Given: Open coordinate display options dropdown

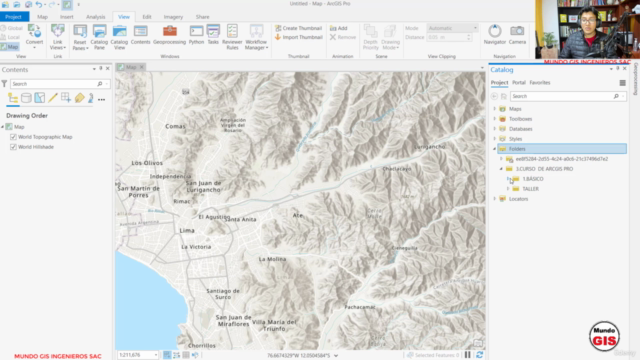Looking at the screenshot, I should [336, 356].
